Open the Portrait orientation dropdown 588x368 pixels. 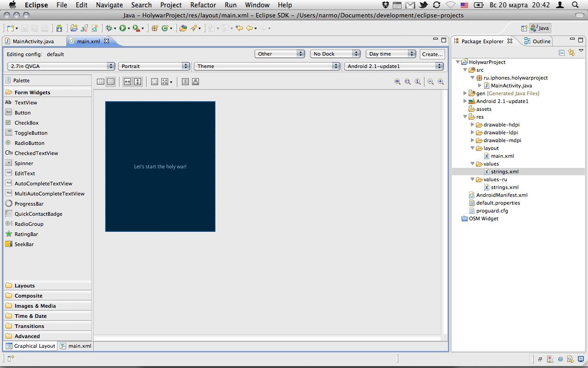[x=153, y=66]
